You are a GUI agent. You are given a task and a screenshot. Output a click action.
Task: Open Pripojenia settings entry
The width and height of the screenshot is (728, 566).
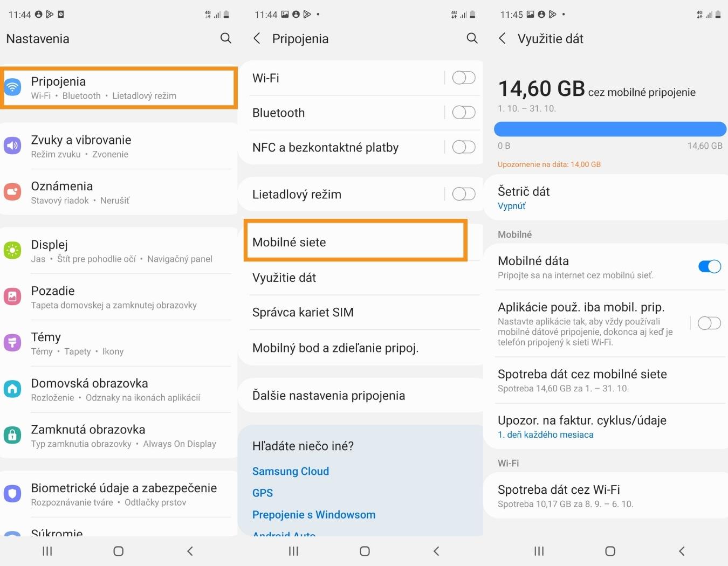click(119, 88)
